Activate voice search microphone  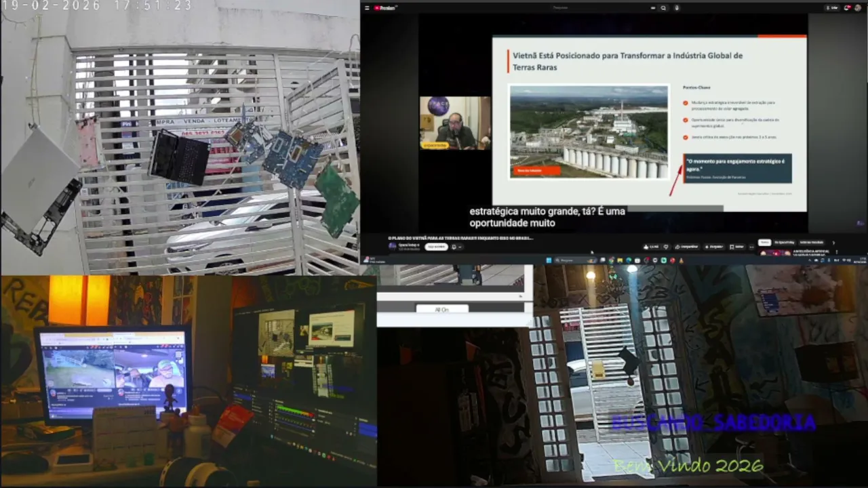pyautogui.click(x=677, y=8)
